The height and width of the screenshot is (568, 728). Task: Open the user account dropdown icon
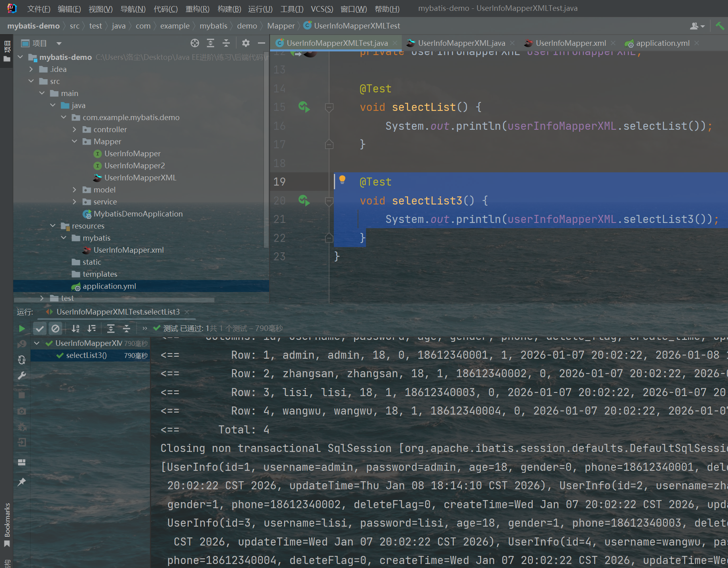click(697, 26)
